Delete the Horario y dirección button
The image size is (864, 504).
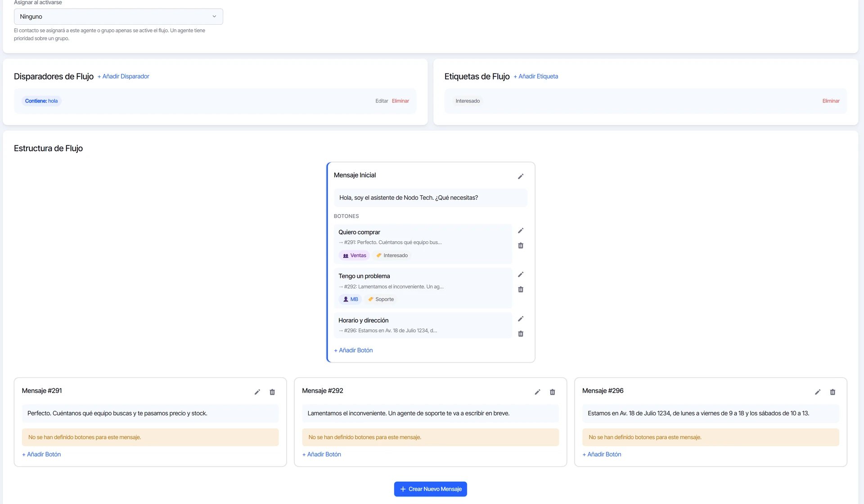[x=521, y=334]
